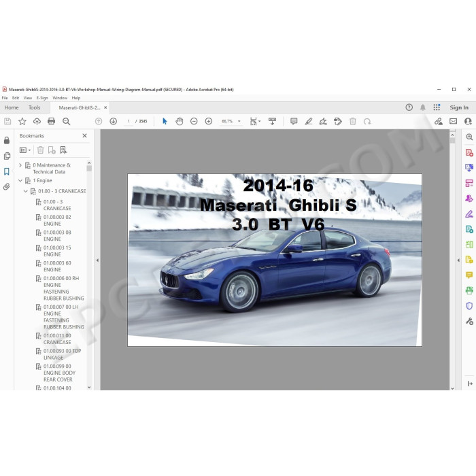The height and width of the screenshot is (476, 476).
Task: Close the Bookmarks panel
Action: (85, 136)
